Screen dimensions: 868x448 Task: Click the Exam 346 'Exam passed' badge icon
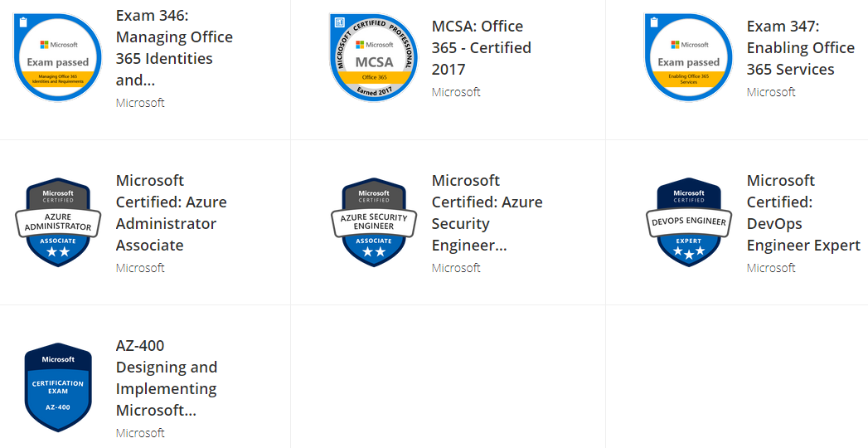coord(57,57)
